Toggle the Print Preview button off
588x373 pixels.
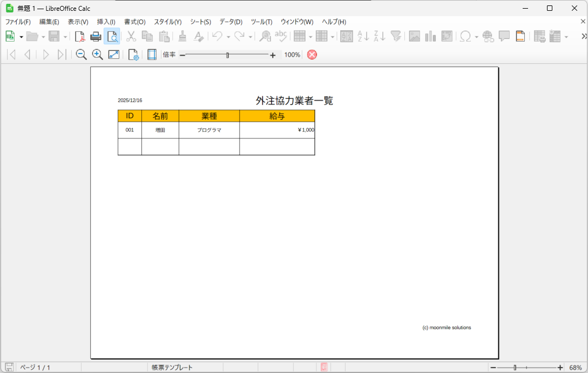click(x=112, y=36)
